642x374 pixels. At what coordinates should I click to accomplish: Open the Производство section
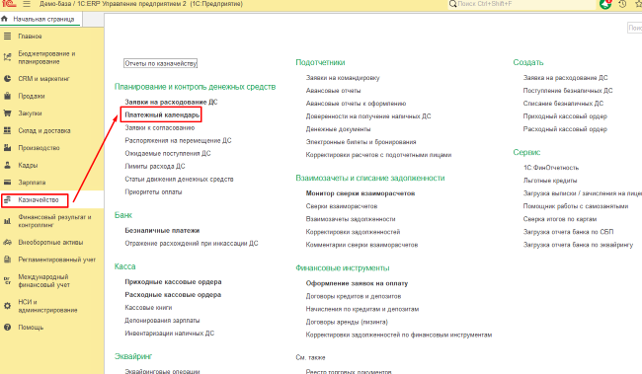[x=39, y=147]
